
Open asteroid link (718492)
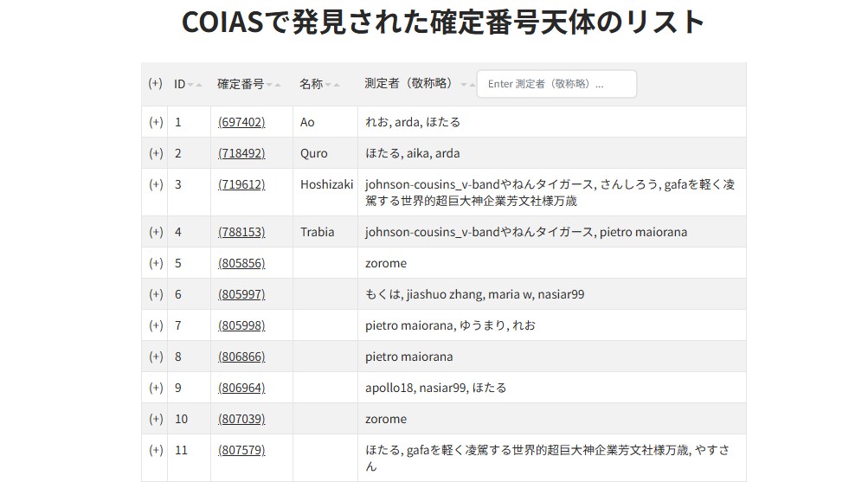click(x=242, y=153)
